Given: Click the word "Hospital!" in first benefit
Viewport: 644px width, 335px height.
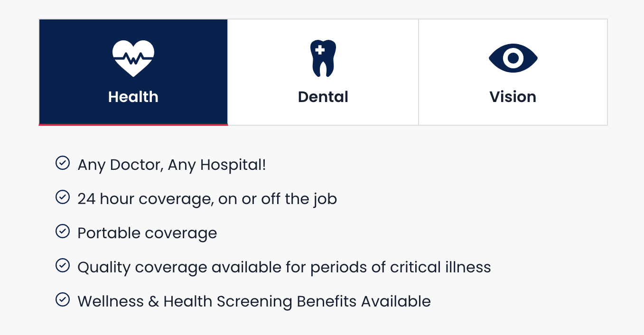Looking at the screenshot, I should click(233, 165).
